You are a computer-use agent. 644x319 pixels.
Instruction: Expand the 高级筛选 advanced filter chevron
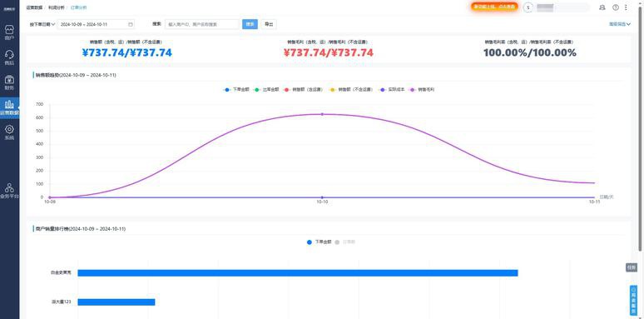point(620,24)
